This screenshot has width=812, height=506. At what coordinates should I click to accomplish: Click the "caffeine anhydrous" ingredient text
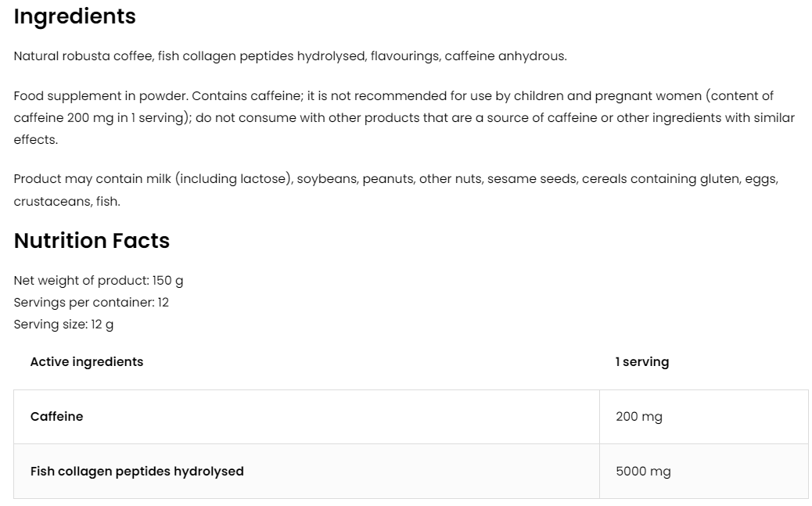(x=505, y=56)
